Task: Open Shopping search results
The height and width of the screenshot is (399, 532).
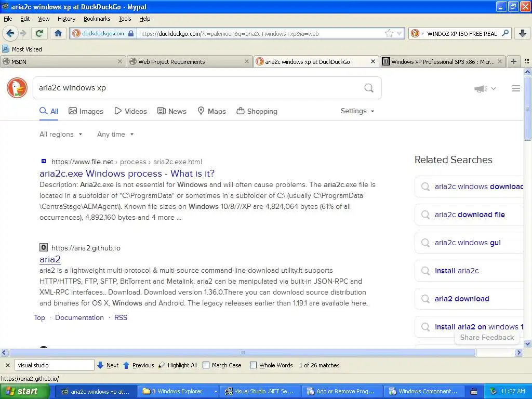Action: click(257, 111)
